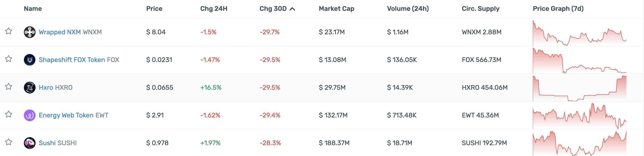Screen dimensions: 644x156
Task: Sort by Volume (24h) header
Action: pyautogui.click(x=407, y=9)
